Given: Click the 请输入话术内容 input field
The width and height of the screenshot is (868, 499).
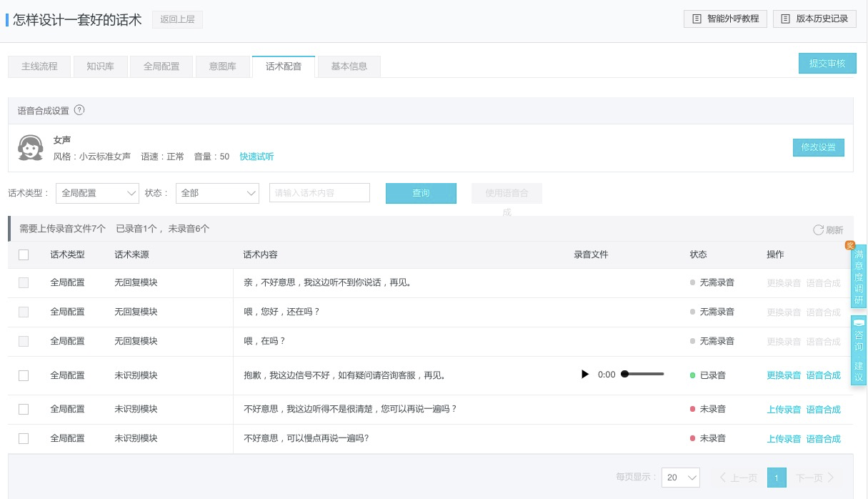Looking at the screenshot, I should (319, 193).
